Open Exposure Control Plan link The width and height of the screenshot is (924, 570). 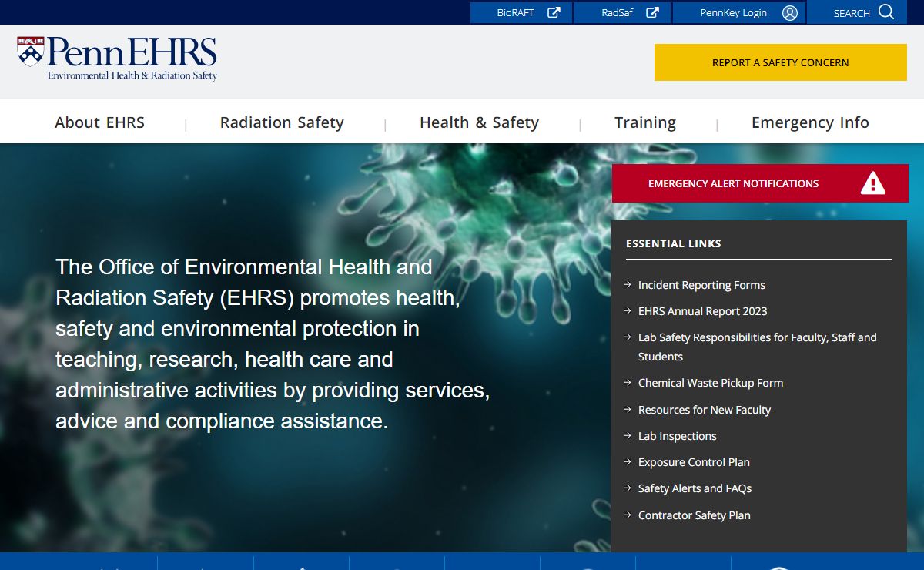(694, 462)
